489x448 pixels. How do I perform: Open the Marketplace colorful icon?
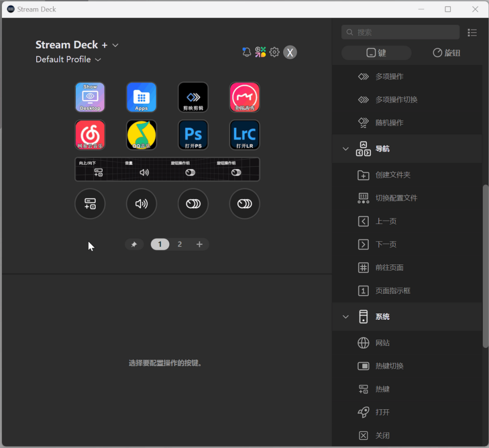pos(260,52)
